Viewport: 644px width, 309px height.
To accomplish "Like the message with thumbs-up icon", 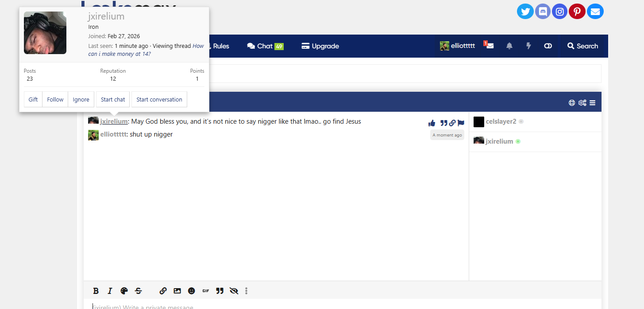I will 432,123.
